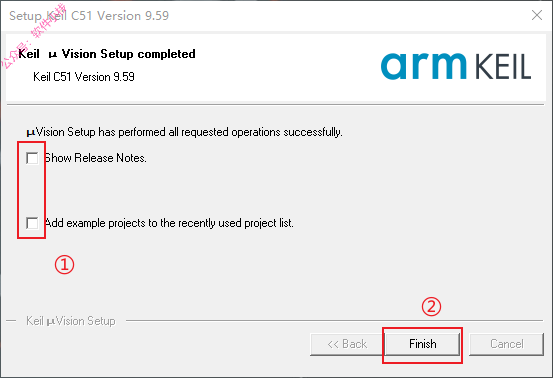
Task: Click the blue arm logo text
Action: [x=424, y=66]
